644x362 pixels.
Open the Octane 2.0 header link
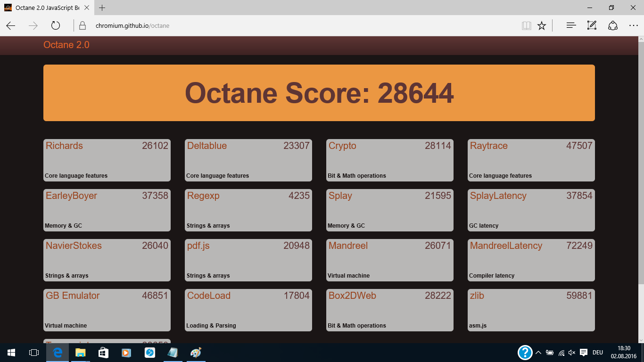pyautogui.click(x=66, y=45)
